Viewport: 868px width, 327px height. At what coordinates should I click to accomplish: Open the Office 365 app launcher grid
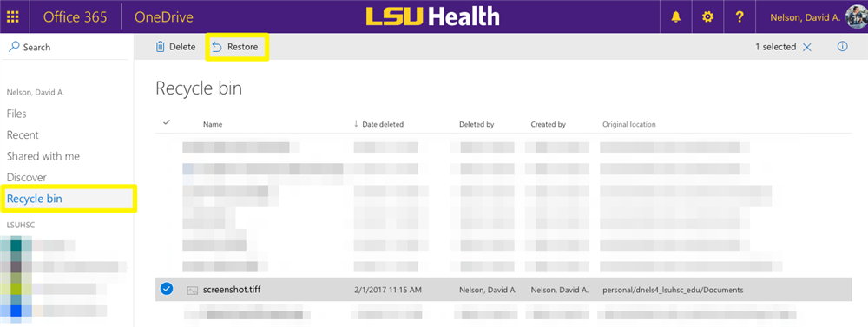point(12,17)
